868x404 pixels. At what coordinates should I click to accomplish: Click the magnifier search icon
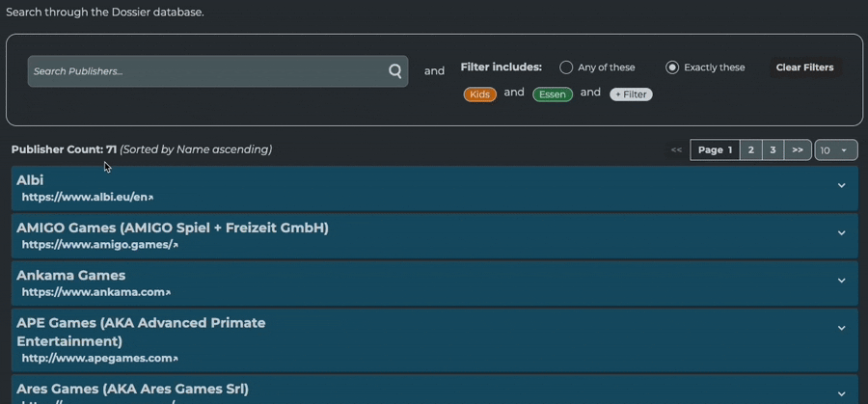point(394,71)
